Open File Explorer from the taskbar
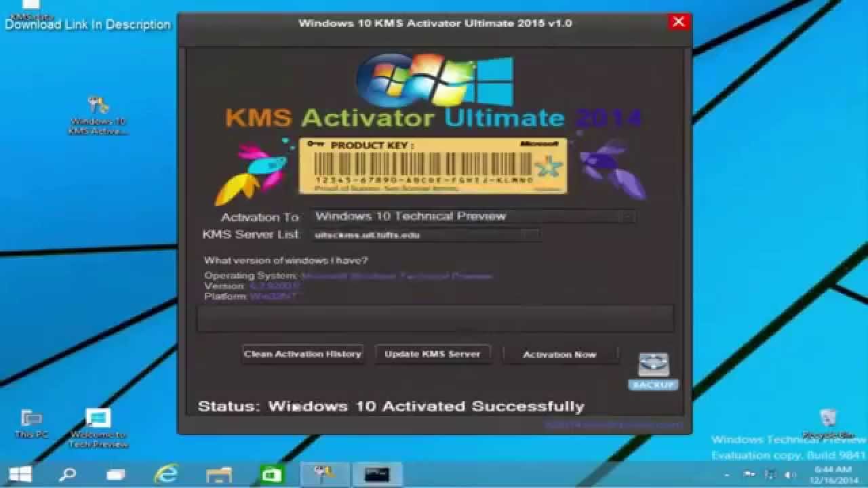This screenshot has width=868, height=488. [219, 474]
